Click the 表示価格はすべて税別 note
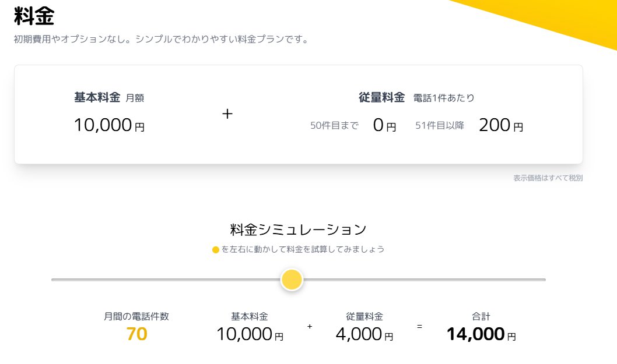 point(548,178)
